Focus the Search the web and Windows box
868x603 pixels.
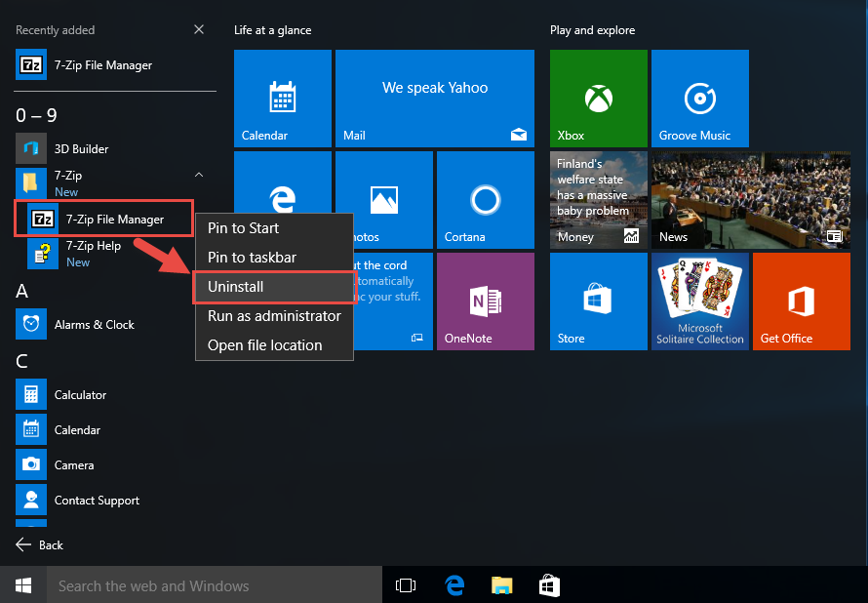pos(215,584)
